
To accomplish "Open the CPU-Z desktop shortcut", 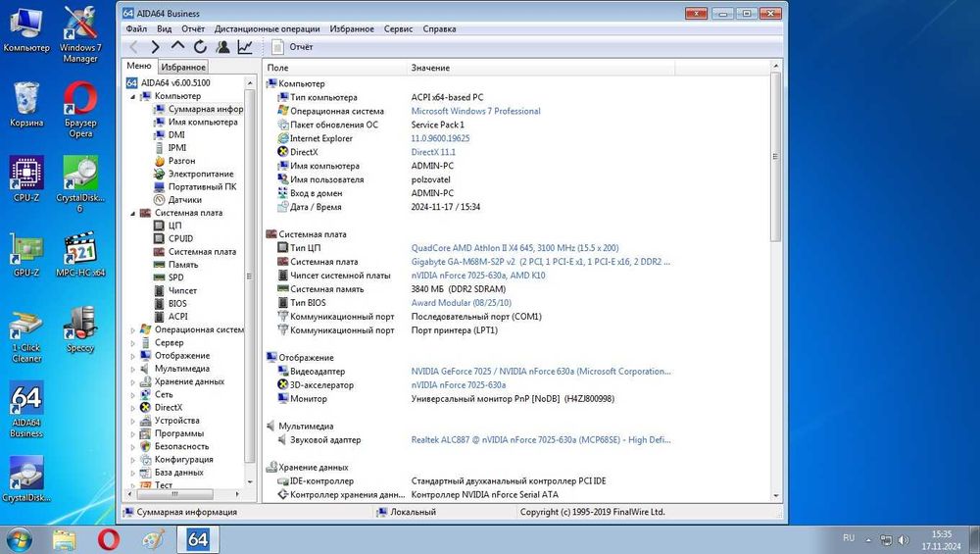I will (x=26, y=178).
